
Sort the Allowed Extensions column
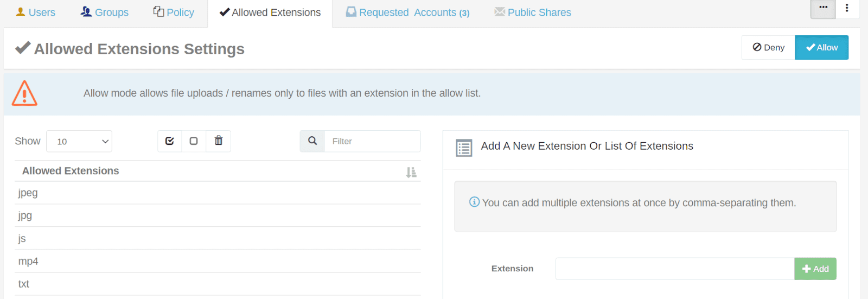pyautogui.click(x=411, y=172)
